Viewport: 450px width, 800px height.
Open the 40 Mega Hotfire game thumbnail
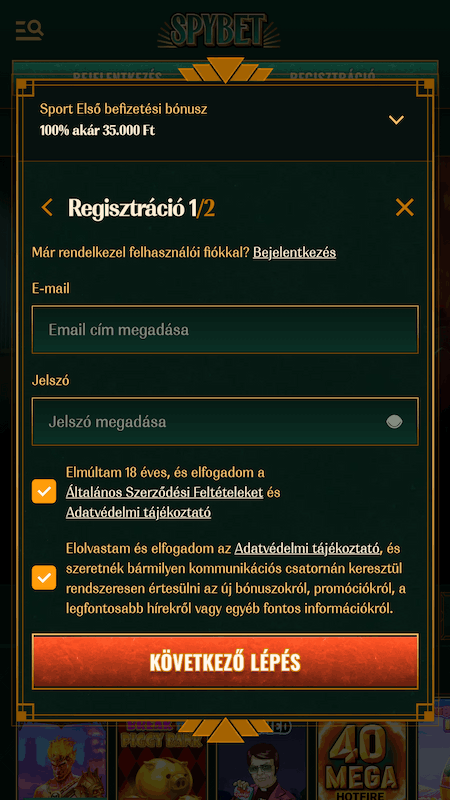tap(366, 760)
